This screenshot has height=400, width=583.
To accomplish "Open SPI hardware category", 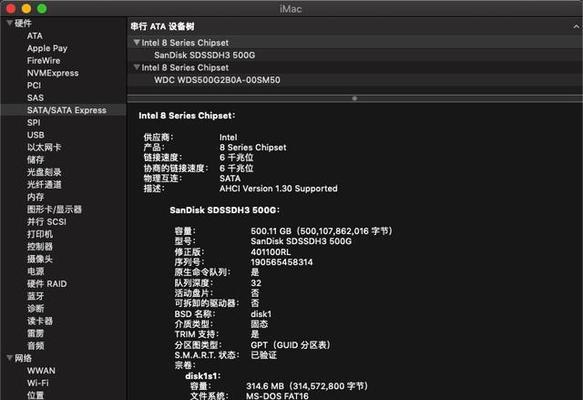I will (33, 122).
